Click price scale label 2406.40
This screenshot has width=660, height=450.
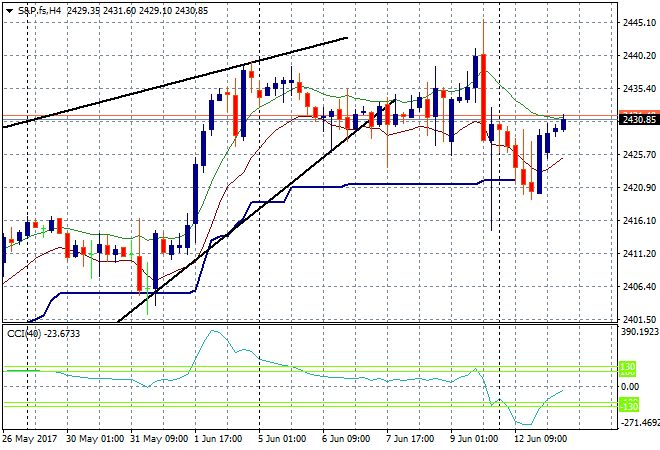[639, 286]
